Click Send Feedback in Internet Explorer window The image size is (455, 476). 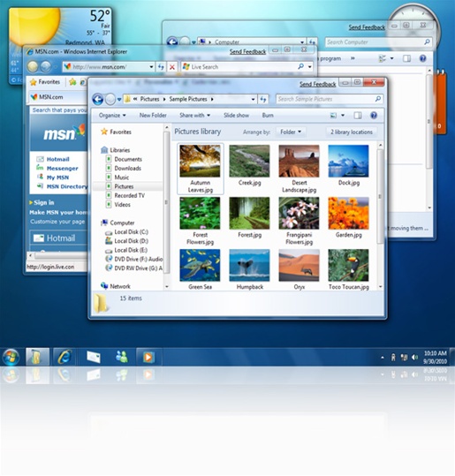pos(247,52)
